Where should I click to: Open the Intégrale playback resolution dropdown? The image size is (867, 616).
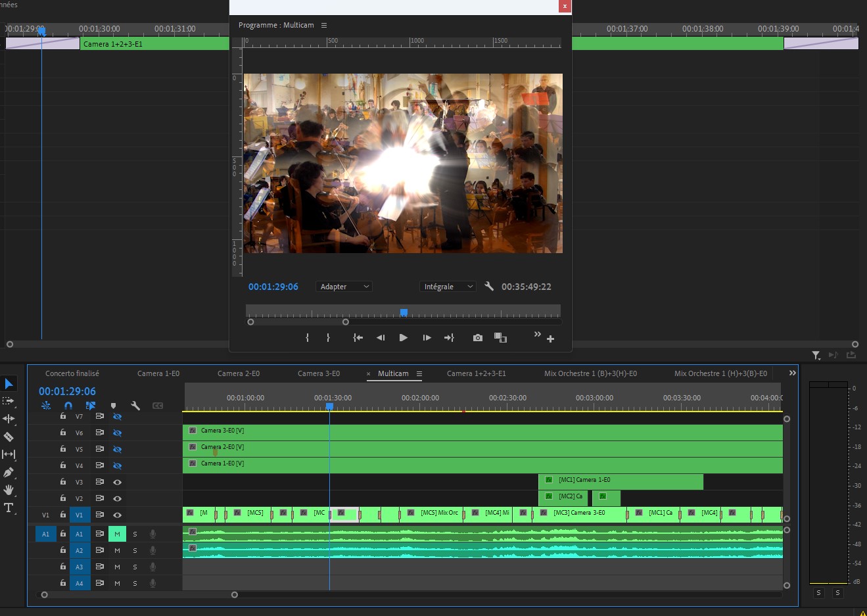click(448, 287)
